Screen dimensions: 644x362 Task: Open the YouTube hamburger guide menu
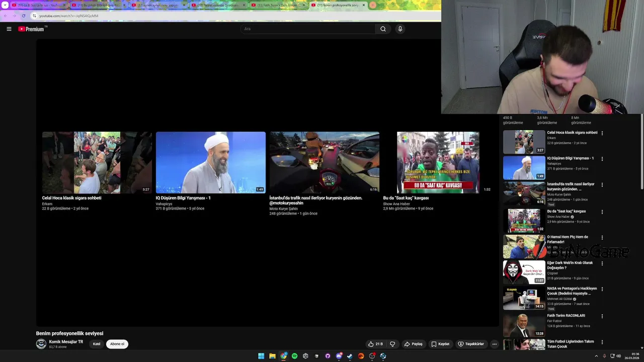(9, 29)
